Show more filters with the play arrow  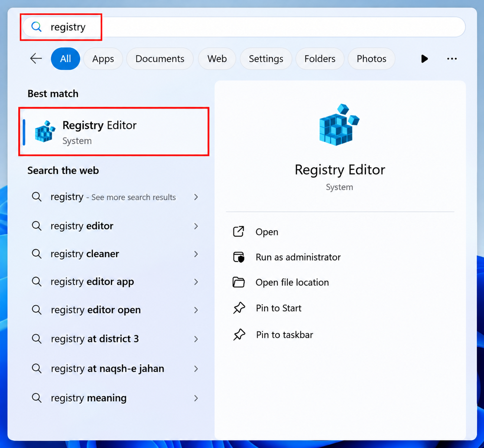pyautogui.click(x=424, y=59)
